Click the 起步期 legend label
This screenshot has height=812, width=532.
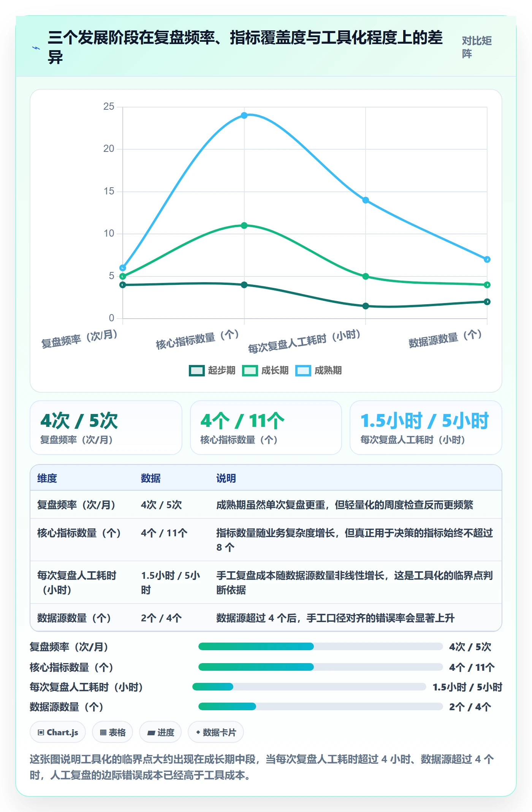tap(222, 370)
